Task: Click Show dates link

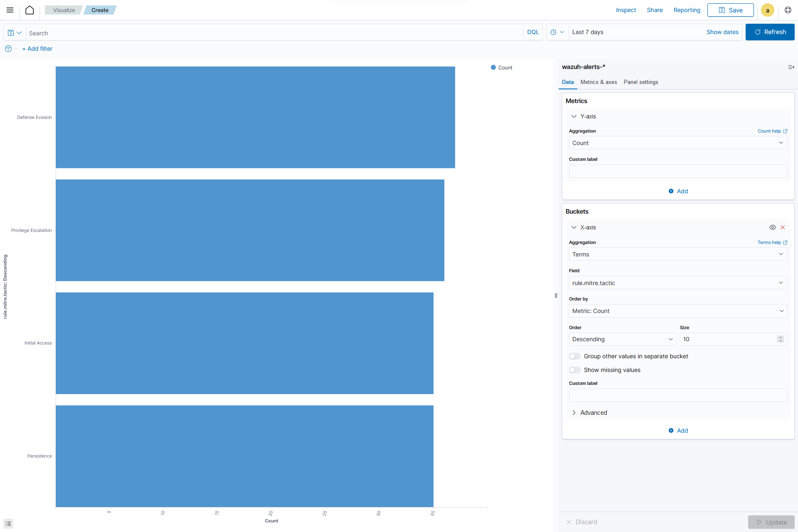Action: point(722,32)
